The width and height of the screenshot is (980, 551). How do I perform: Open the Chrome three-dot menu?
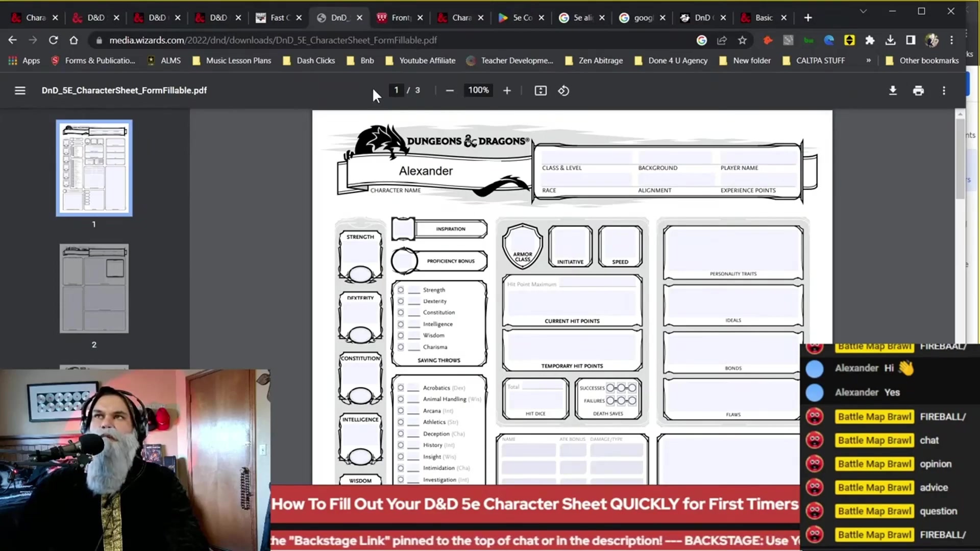tap(951, 40)
